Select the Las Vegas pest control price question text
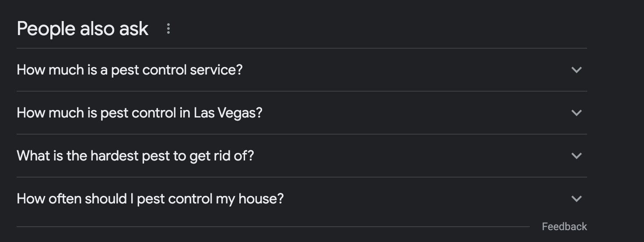The height and width of the screenshot is (242, 644). pyautogui.click(x=140, y=113)
